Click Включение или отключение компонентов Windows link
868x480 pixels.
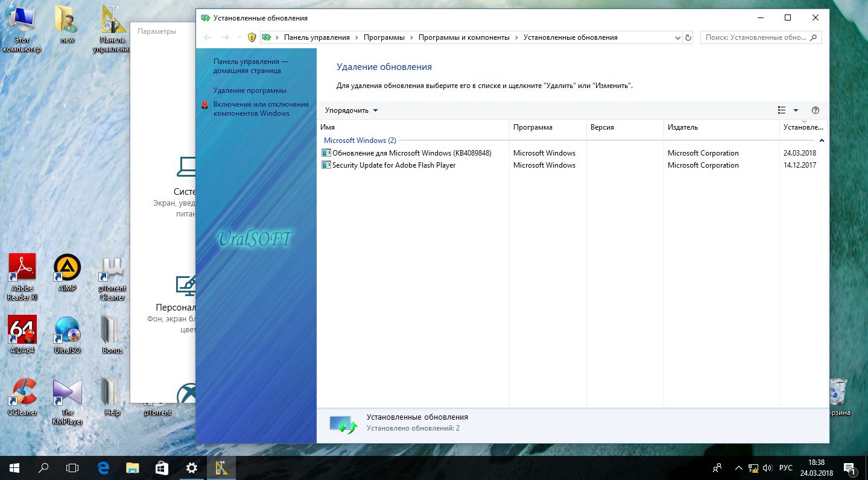tap(261, 109)
